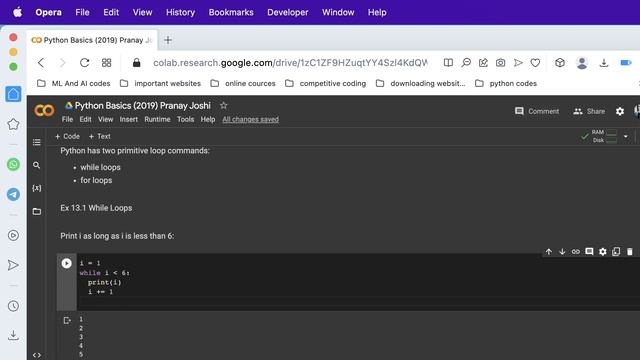Reload the current page
Image resolution: width=640 pixels, height=360 pixels.
pos(84,63)
